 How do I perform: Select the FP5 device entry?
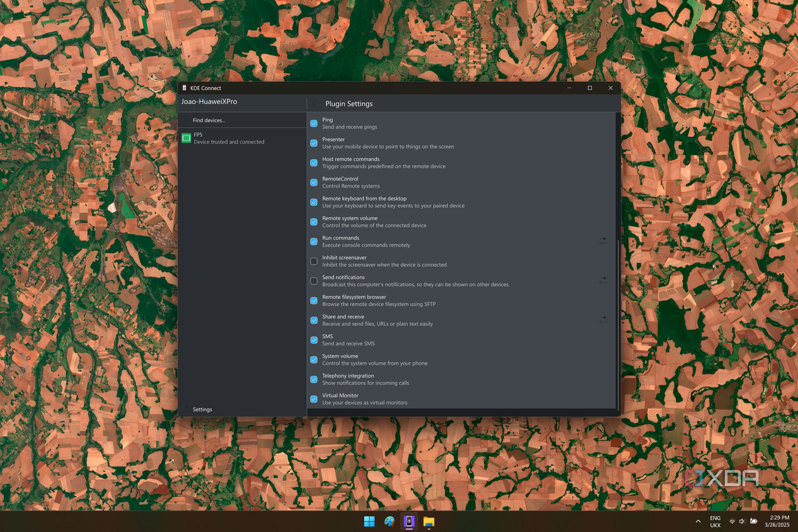242,138
